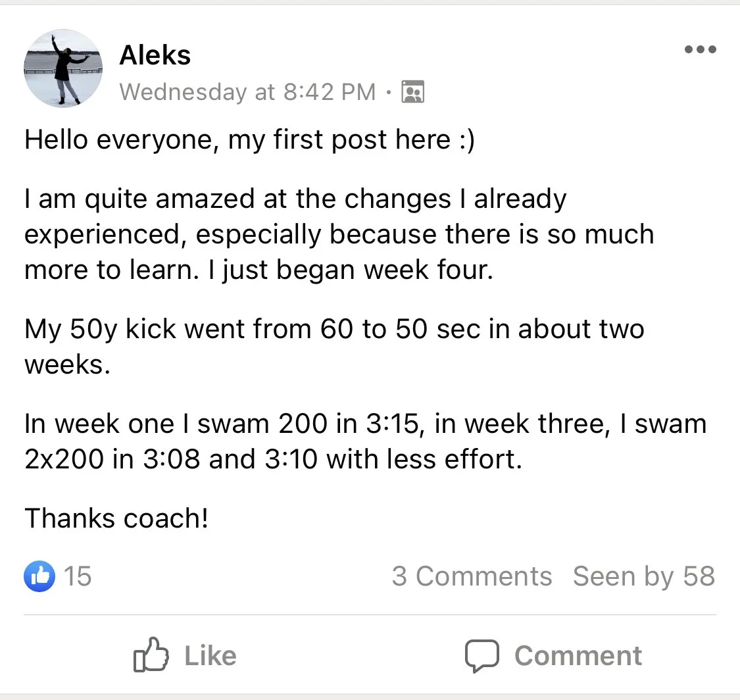The image size is (740, 700).
Task: Click the group audience icon beside the timestamp
Action: click(x=413, y=92)
